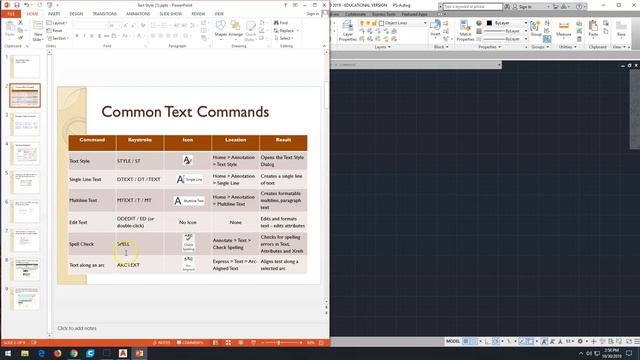This screenshot has width=640, height=360.
Task: Click Find in the PowerPoint Editing group
Action: point(281,23)
